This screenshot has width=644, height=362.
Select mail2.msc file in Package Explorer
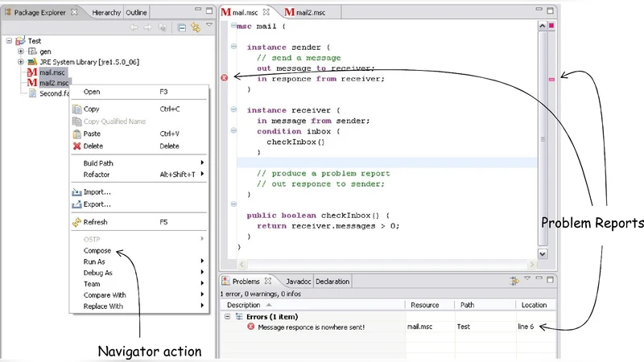coord(53,83)
